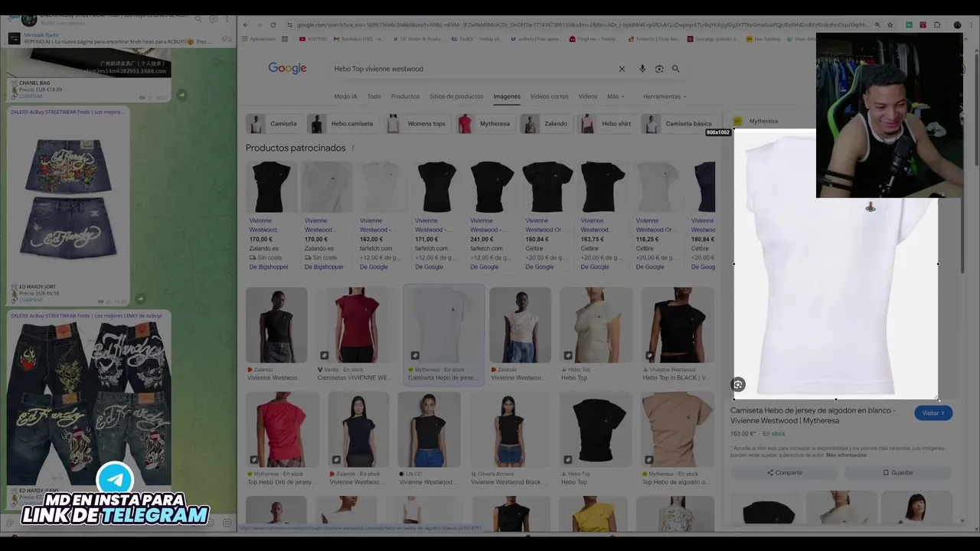980x551 pixels.
Task: Click COMPRAR link under ED HARDY JORT
Action: [31, 300]
